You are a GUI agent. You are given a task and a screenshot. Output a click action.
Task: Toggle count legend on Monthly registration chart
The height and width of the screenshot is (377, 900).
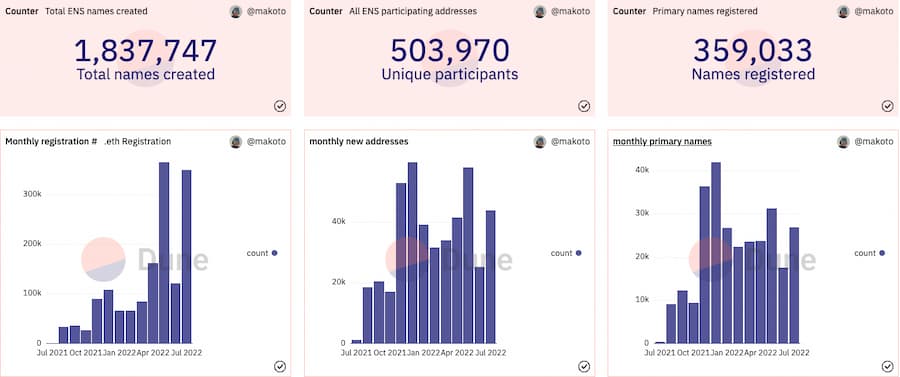[x=262, y=253]
